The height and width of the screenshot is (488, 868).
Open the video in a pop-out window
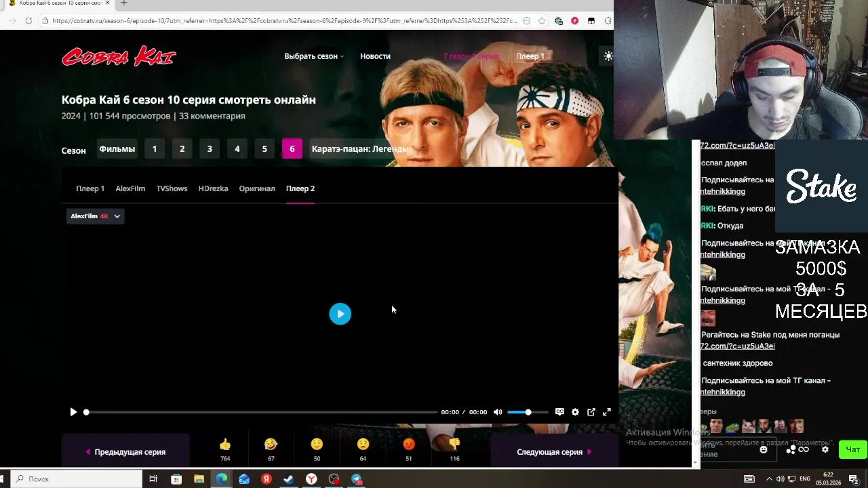click(591, 412)
